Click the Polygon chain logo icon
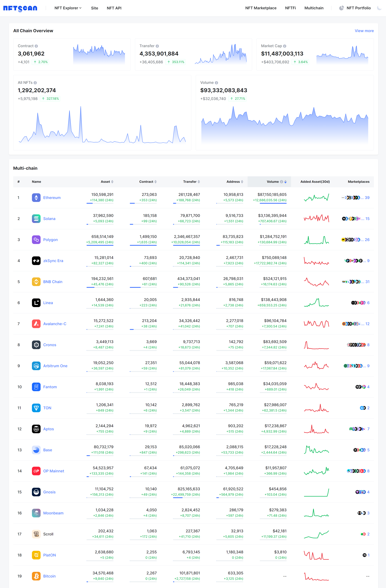Screen dimensions: 386x588 point(36,240)
